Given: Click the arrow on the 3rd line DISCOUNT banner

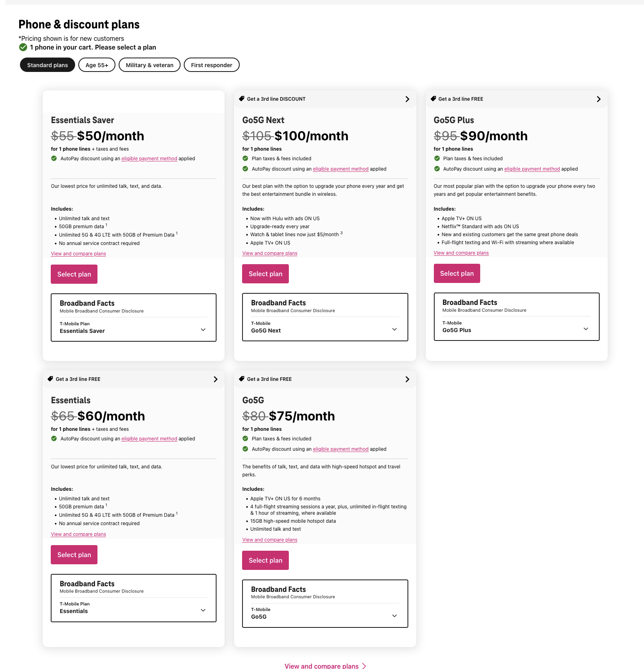Looking at the screenshot, I should click(407, 99).
